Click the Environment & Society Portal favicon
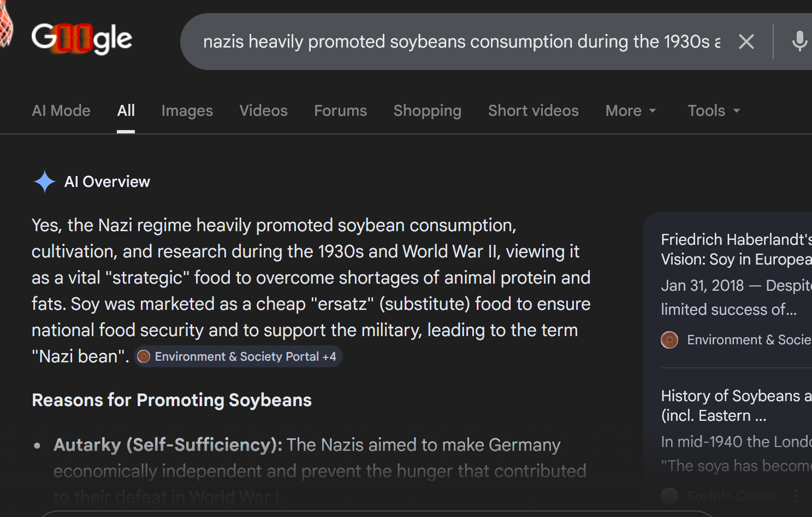 click(144, 357)
